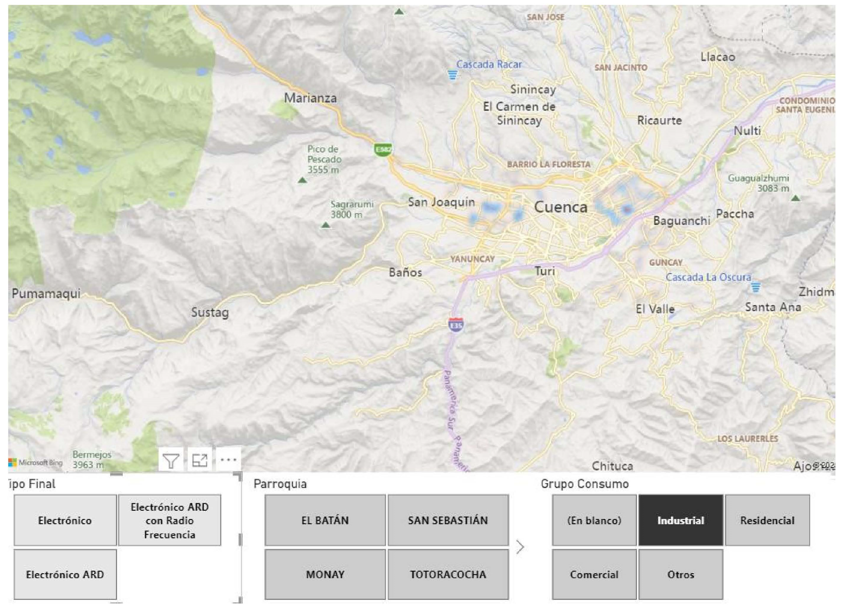
Task: Open the visual filter funnel icon
Action: (171, 461)
